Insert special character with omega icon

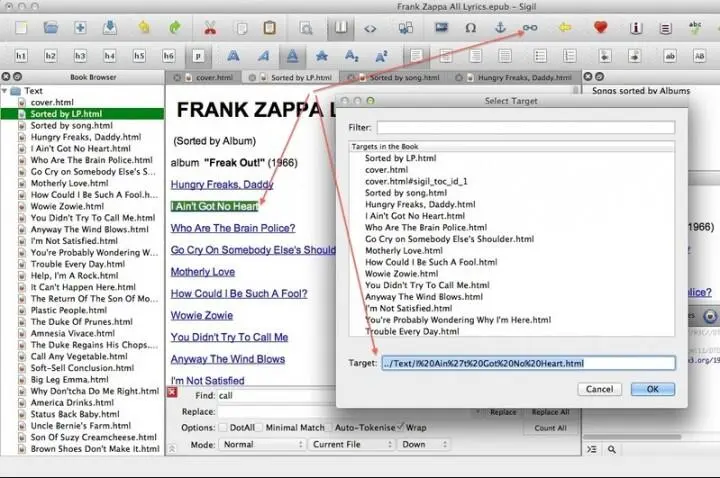point(470,28)
